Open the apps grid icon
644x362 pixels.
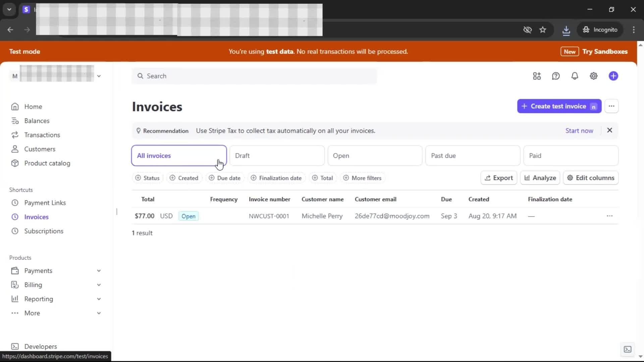pyautogui.click(x=537, y=76)
